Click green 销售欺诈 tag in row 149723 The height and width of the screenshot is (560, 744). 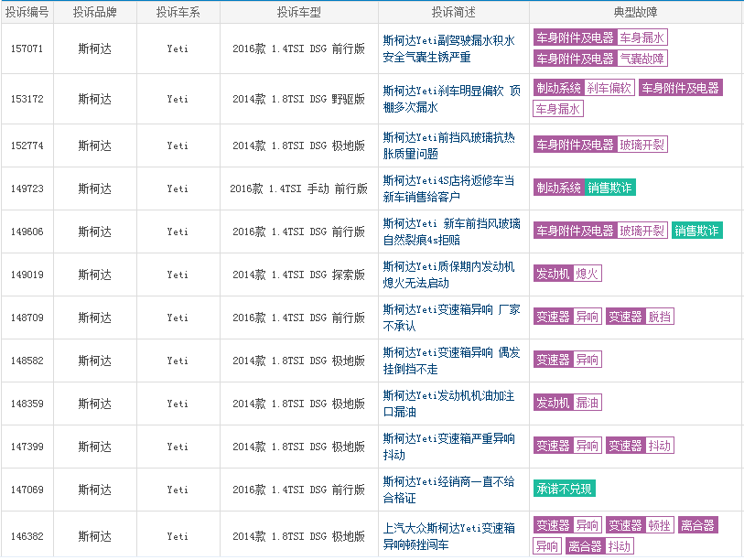click(609, 188)
